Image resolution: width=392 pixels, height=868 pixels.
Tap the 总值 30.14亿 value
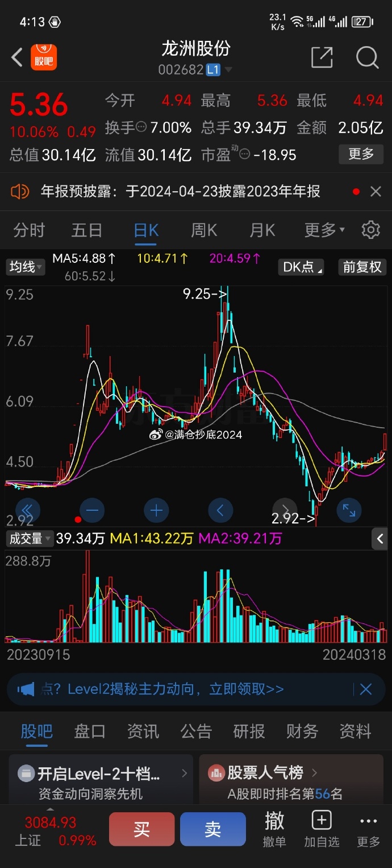53,155
